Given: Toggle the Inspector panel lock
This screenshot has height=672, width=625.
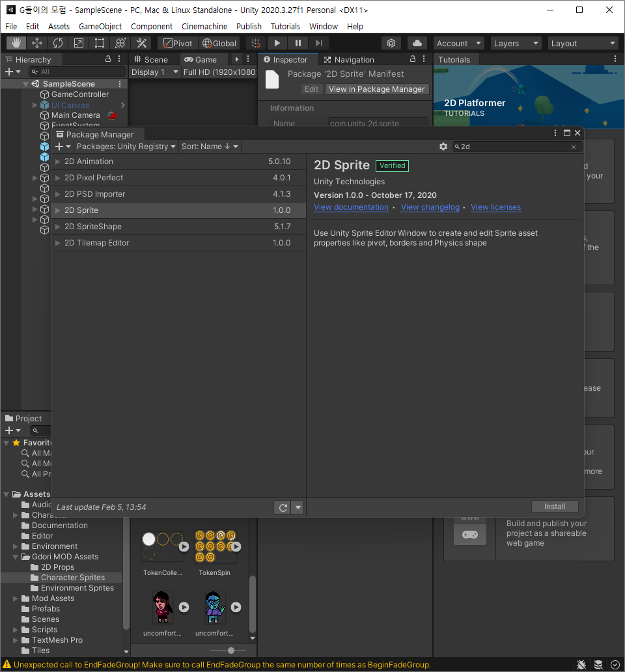Looking at the screenshot, I should (x=413, y=59).
